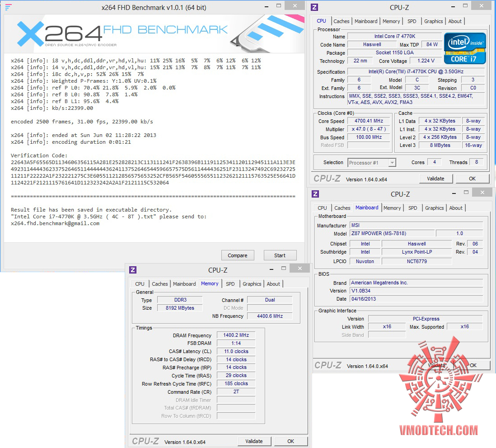The image size is (496, 448).
Task: Maximize the CPU-Z Memory window
Action: (284, 269)
